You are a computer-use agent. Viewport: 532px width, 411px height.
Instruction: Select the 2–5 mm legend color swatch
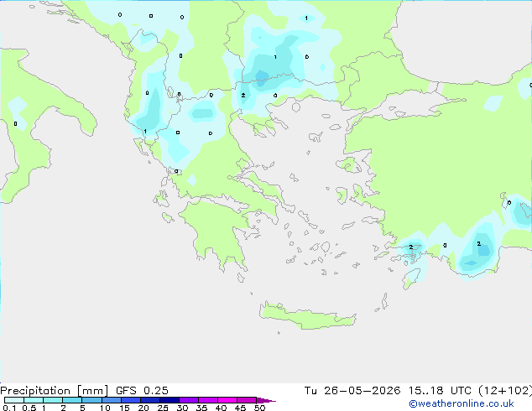(72, 400)
